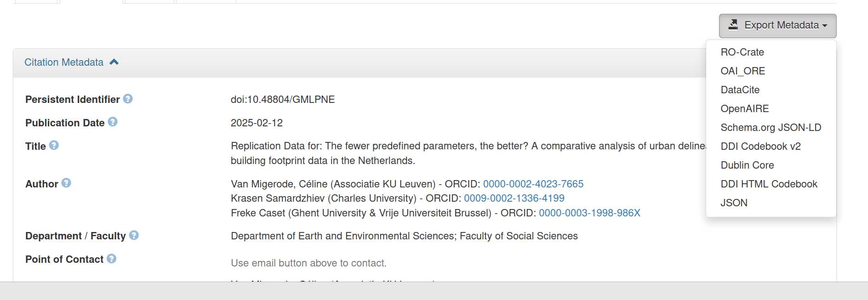Image resolution: width=868 pixels, height=300 pixels.
Task: Export as DDI Codebook v2
Action: pyautogui.click(x=760, y=147)
